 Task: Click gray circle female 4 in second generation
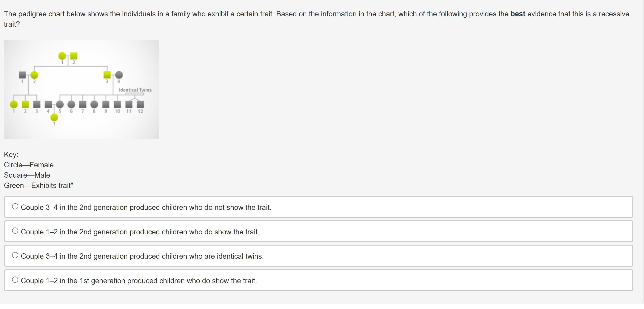tap(119, 75)
